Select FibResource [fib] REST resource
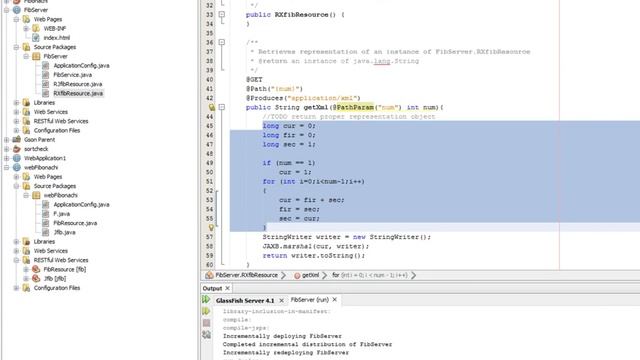 tap(64, 269)
